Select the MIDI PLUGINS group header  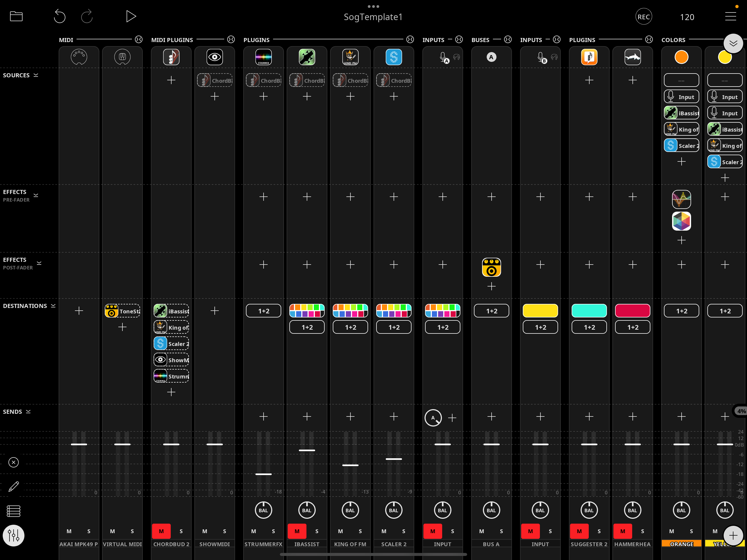coord(172,40)
